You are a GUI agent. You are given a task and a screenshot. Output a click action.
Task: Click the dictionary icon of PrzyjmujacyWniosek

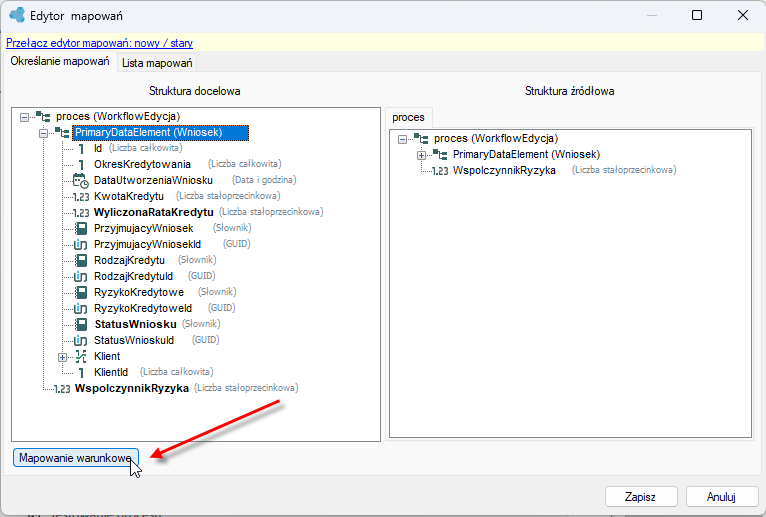(x=81, y=228)
